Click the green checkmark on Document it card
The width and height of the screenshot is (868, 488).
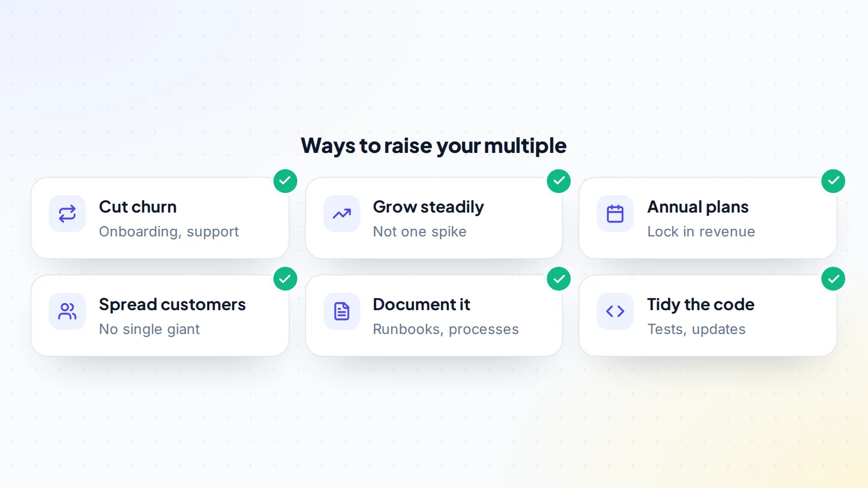pos(559,279)
